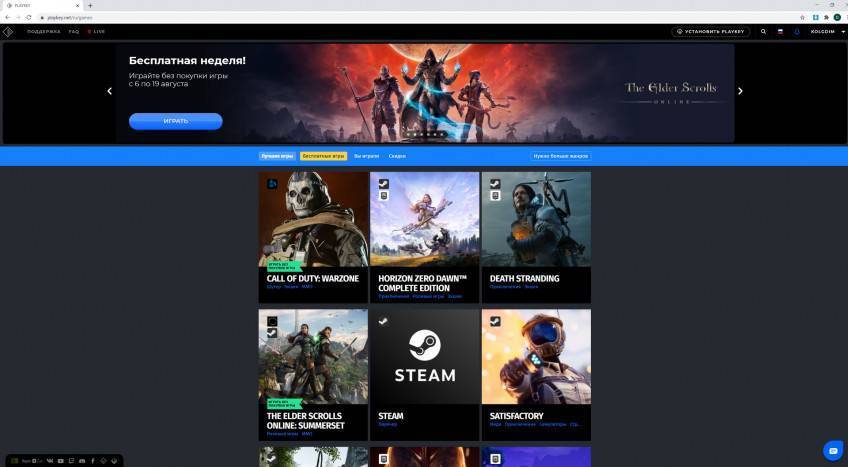The image size is (848, 467).
Task: Go back with browser back arrow
Action: (8, 17)
